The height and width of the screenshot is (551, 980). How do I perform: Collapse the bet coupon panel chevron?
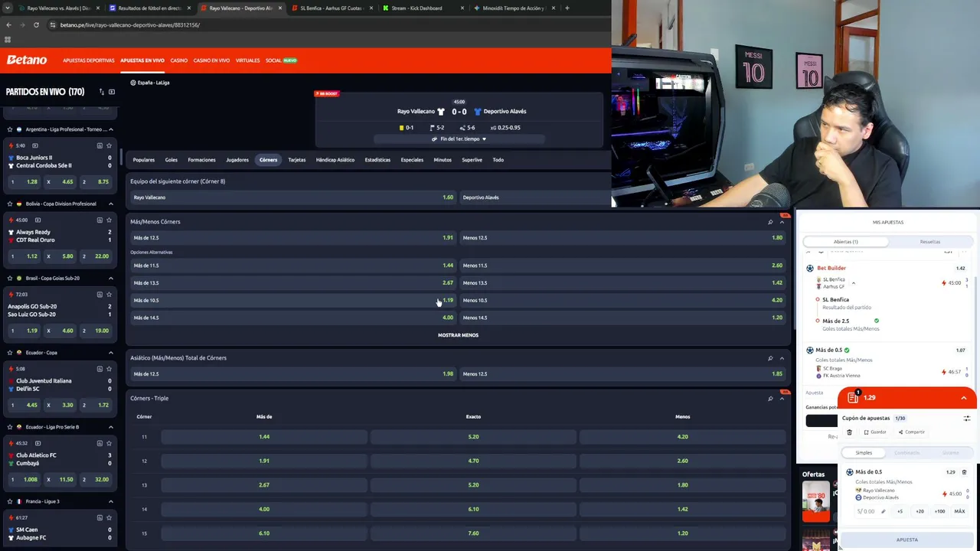tap(964, 398)
